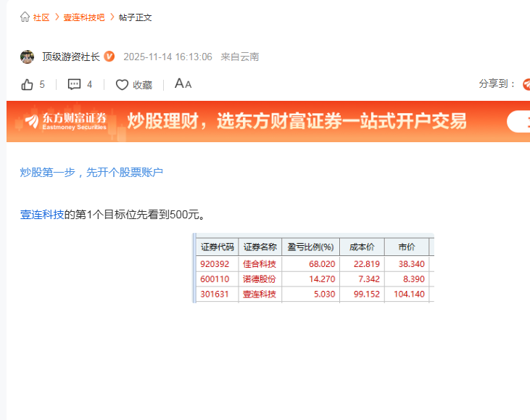Screen dimensions: 530x420
Task: Click the 5.030 profit ratio cell
Action: pos(325,294)
